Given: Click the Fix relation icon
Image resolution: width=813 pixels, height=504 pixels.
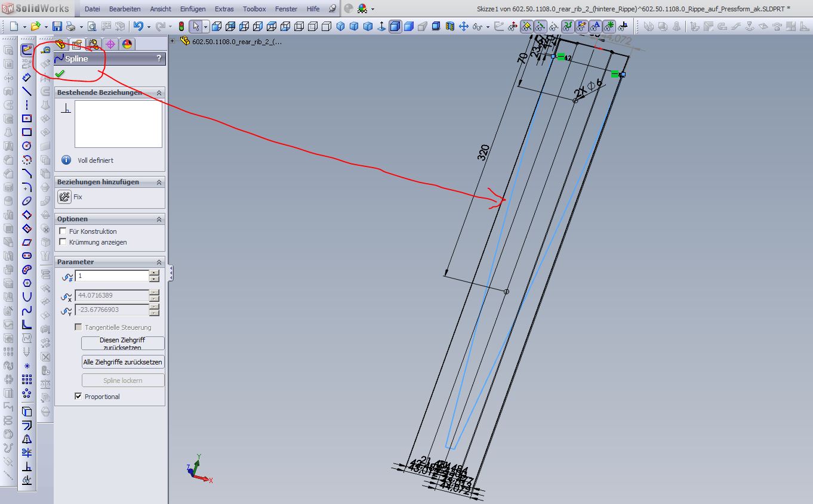Looking at the screenshot, I should tap(65, 197).
